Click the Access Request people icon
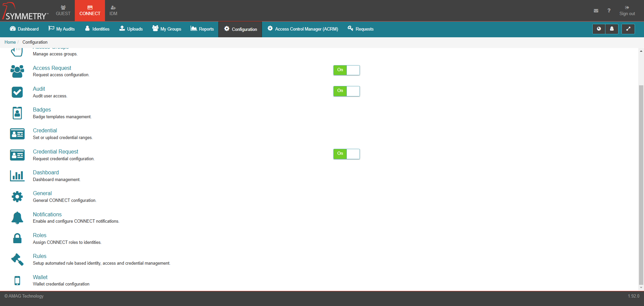644x306 pixels. 17,71
